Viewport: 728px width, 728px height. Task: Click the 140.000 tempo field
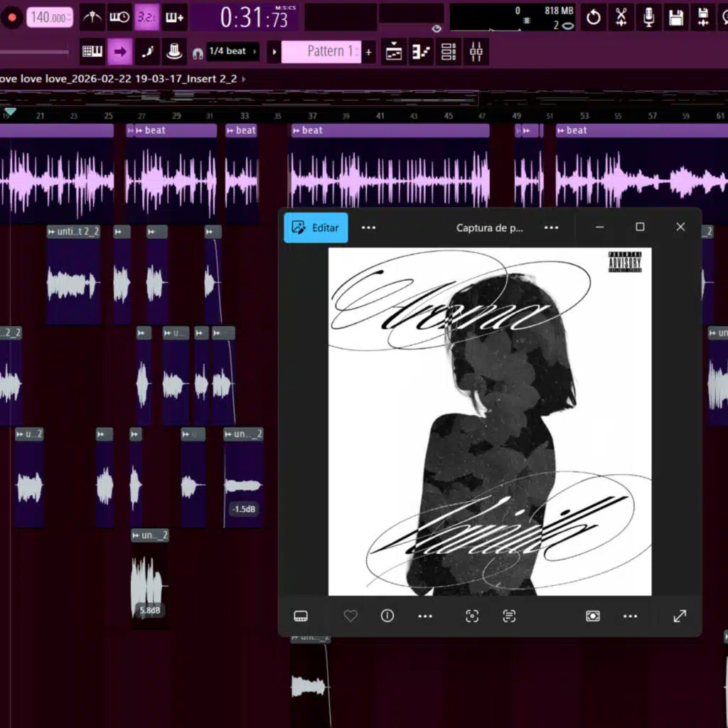[x=50, y=17]
